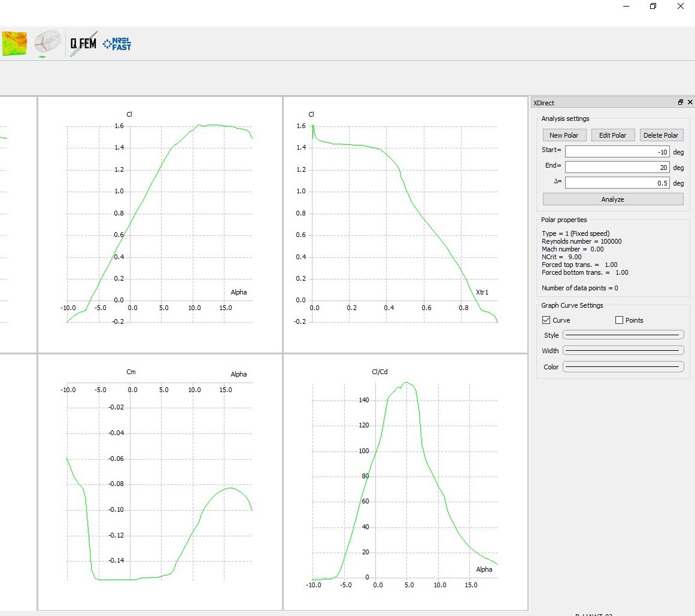
Task: Click the Edit Polar button
Action: point(613,135)
